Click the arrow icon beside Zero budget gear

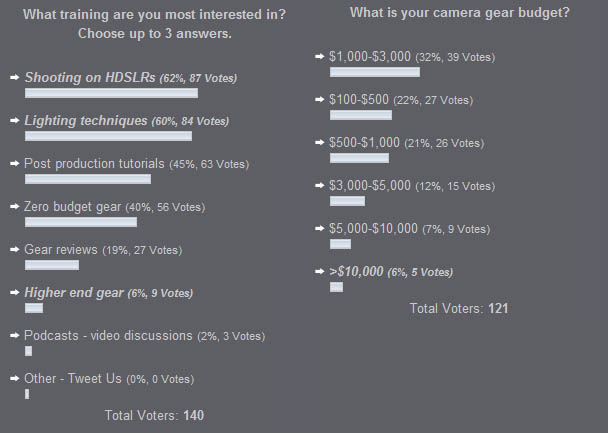15,207
